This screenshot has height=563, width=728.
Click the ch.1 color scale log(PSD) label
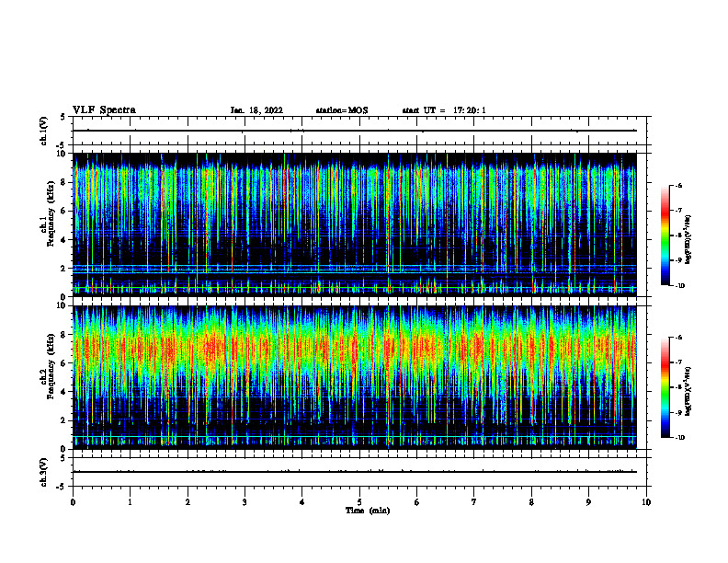tap(688, 240)
